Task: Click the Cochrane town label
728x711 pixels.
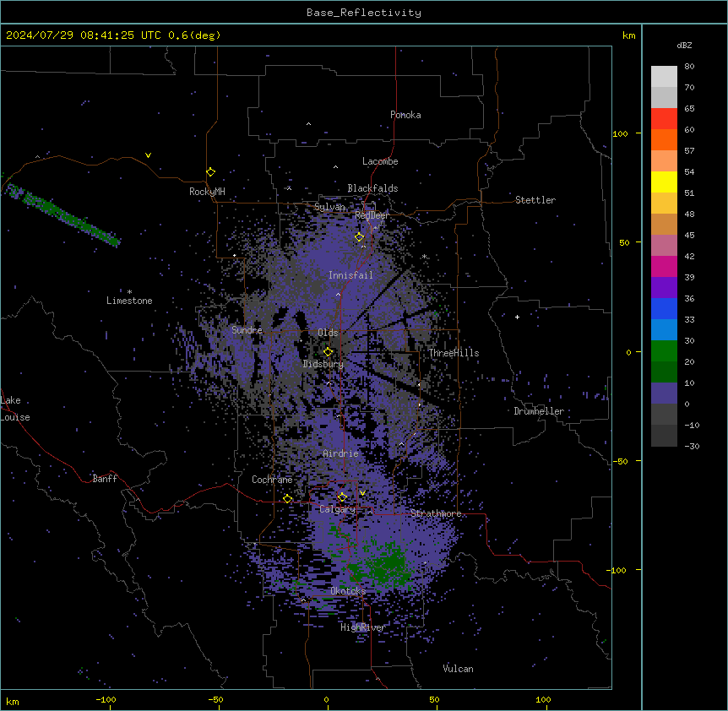Action: tap(272, 480)
